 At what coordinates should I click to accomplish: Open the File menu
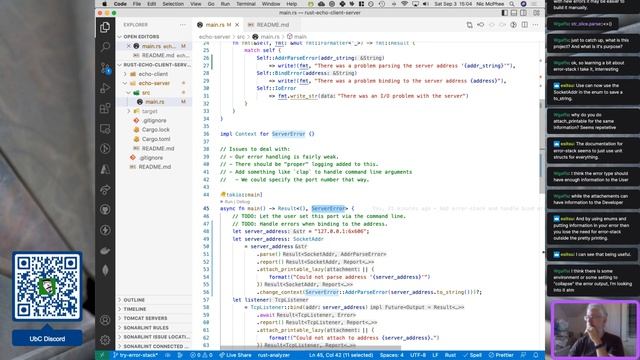[136, 4]
